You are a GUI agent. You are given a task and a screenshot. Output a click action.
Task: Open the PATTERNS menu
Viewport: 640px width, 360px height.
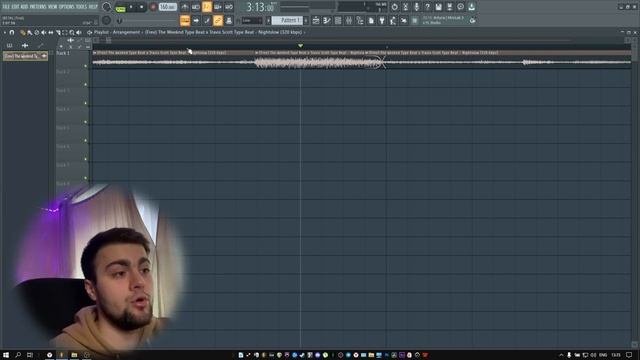tap(38, 7)
